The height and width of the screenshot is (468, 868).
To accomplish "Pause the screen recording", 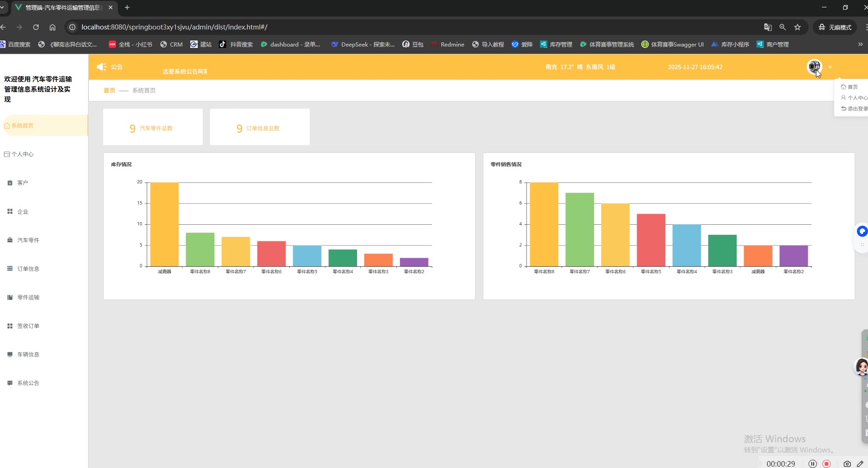I will (813, 463).
